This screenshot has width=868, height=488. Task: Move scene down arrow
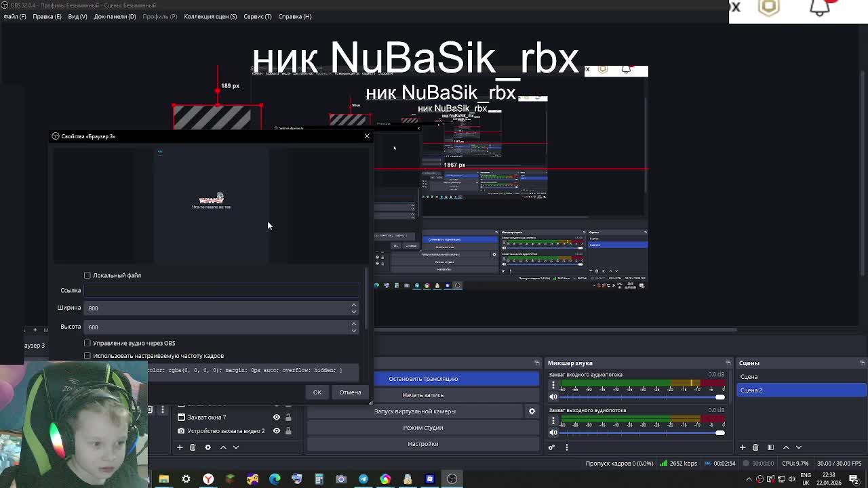coord(798,447)
